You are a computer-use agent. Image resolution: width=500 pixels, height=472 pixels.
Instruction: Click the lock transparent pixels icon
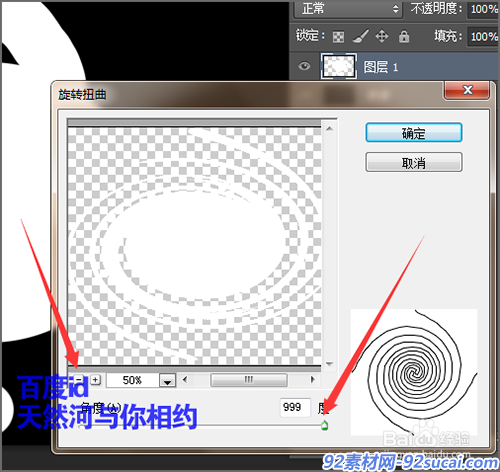[338, 37]
